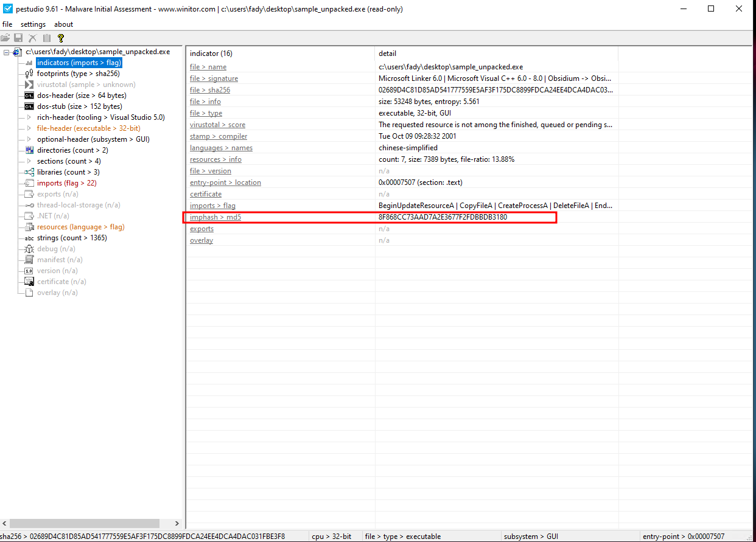
Task: Open the file menu
Action: pyautogui.click(x=7, y=24)
